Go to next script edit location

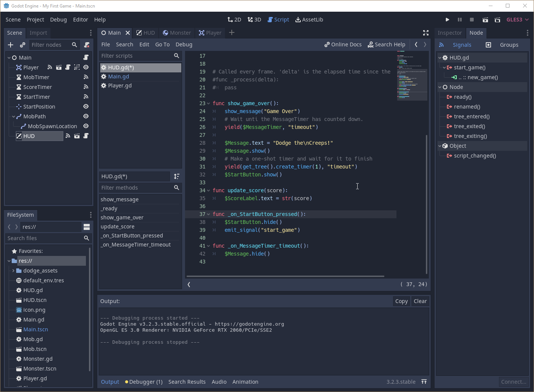pyautogui.click(x=425, y=44)
